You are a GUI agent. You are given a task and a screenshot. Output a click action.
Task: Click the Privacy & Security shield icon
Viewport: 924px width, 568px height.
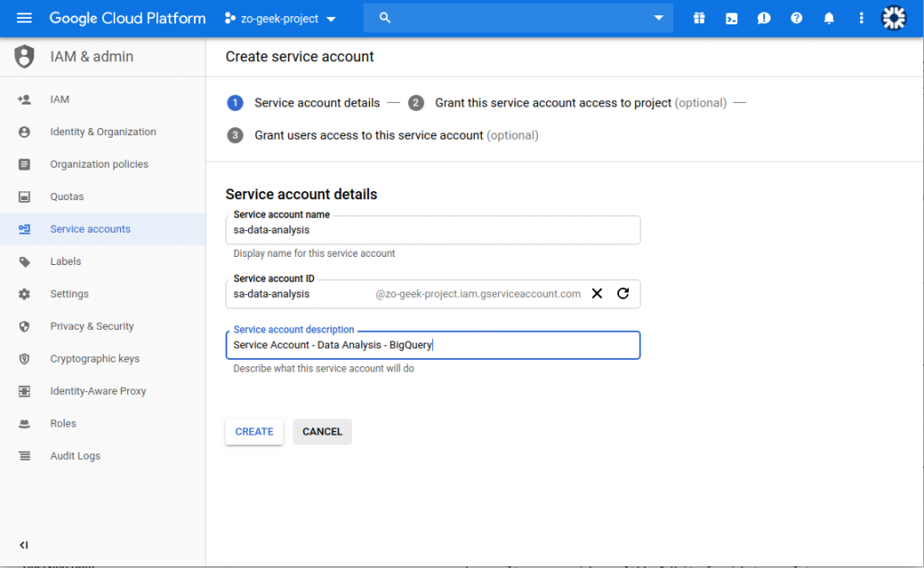[24, 326]
